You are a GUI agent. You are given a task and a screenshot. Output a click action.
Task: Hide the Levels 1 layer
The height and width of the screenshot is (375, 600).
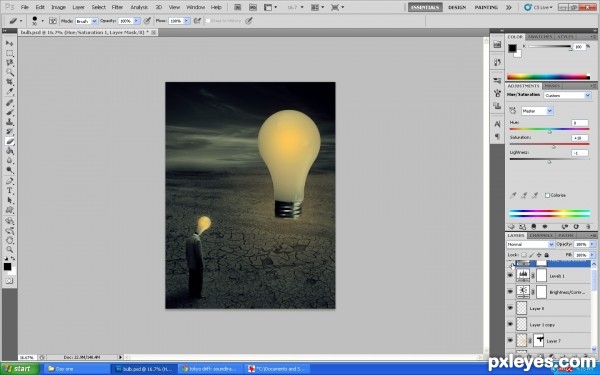[510, 276]
